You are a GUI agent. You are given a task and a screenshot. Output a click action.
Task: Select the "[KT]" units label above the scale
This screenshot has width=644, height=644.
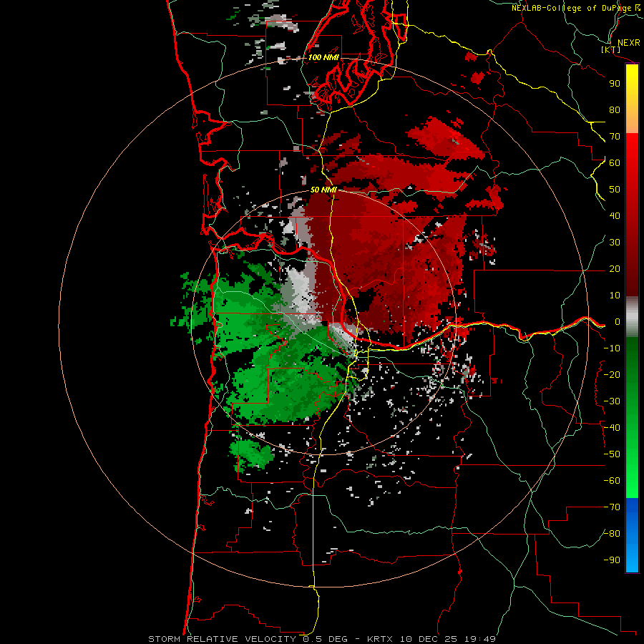point(611,49)
